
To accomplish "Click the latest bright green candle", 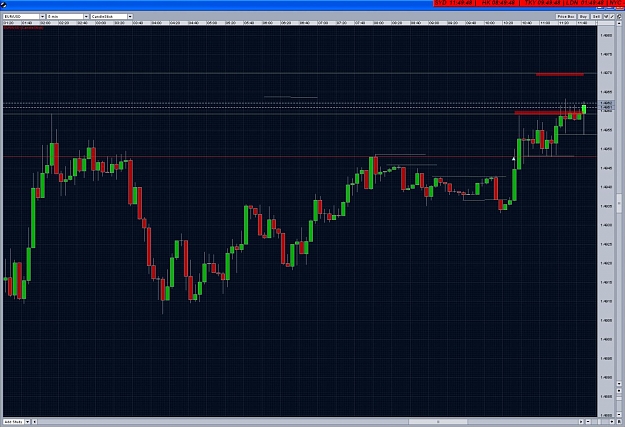I will [584, 109].
